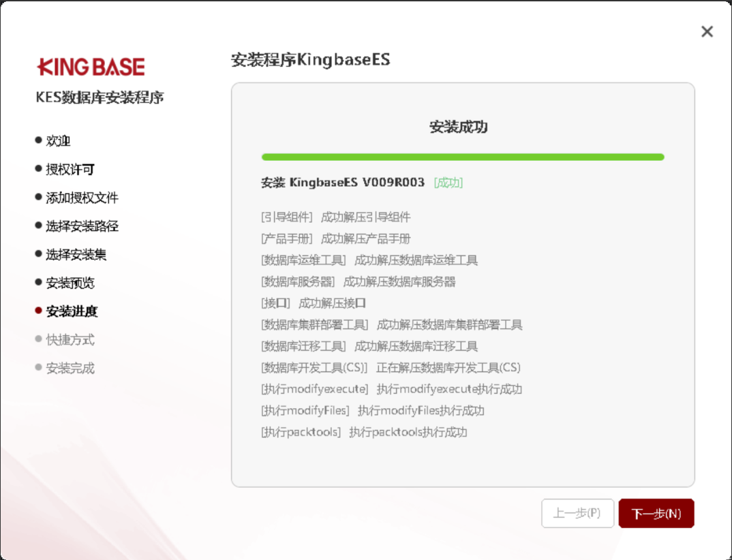Select the 安装预览 step
Viewport: 732px width, 560px height.
pyautogui.click(x=65, y=283)
